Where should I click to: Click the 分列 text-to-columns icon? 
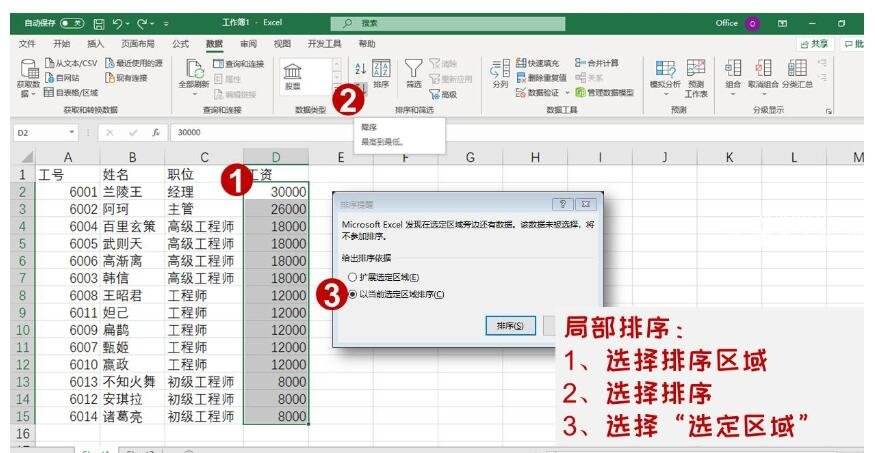click(500, 69)
